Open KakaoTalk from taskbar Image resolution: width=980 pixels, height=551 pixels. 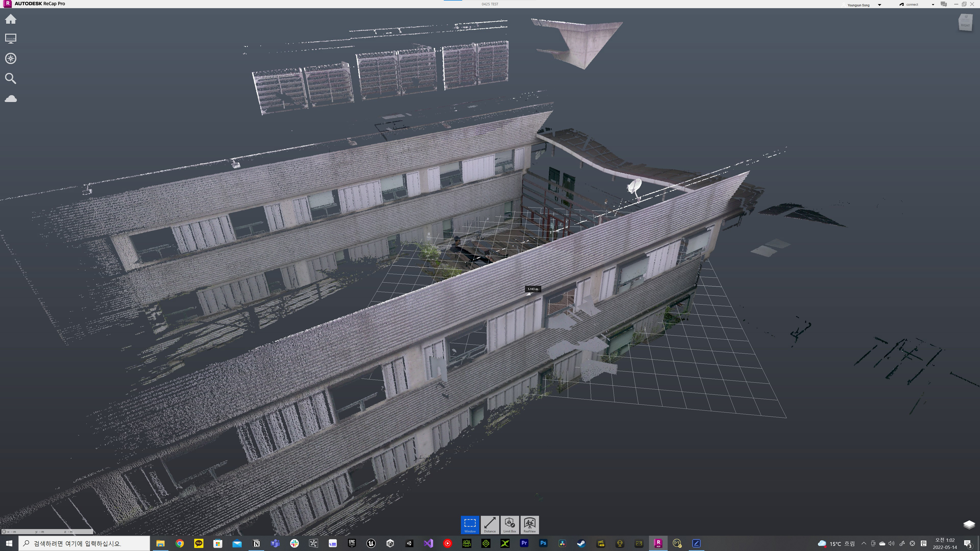[199, 543]
